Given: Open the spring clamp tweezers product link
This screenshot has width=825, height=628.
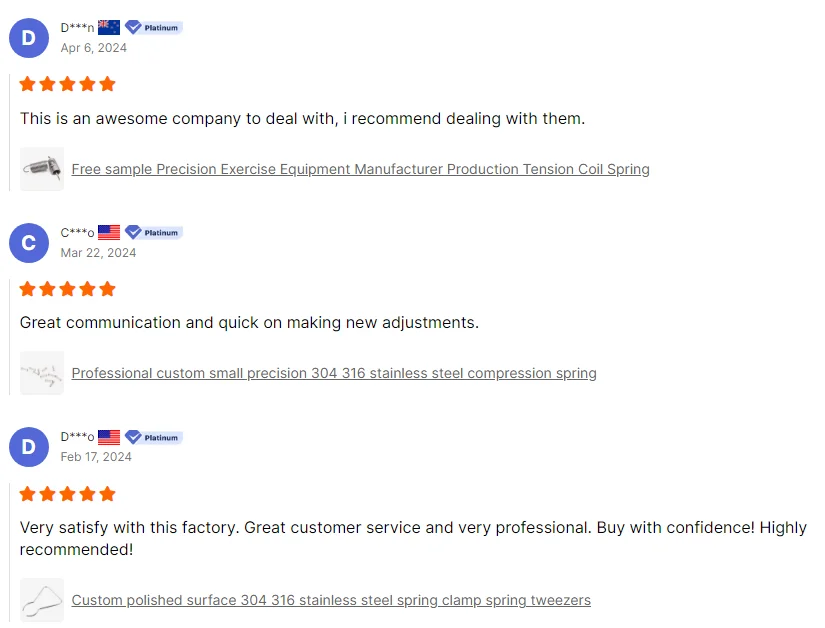Looking at the screenshot, I should [331, 600].
